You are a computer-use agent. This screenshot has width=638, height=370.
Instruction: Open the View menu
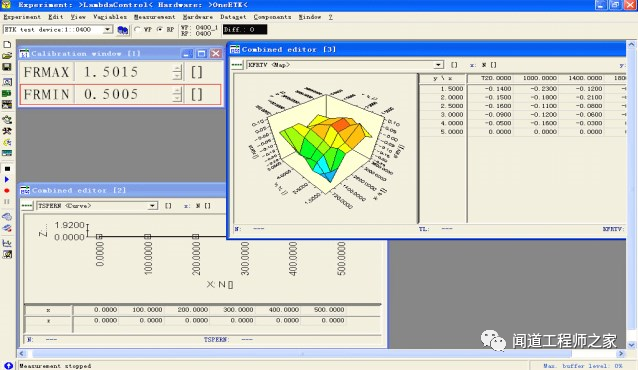(78, 17)
